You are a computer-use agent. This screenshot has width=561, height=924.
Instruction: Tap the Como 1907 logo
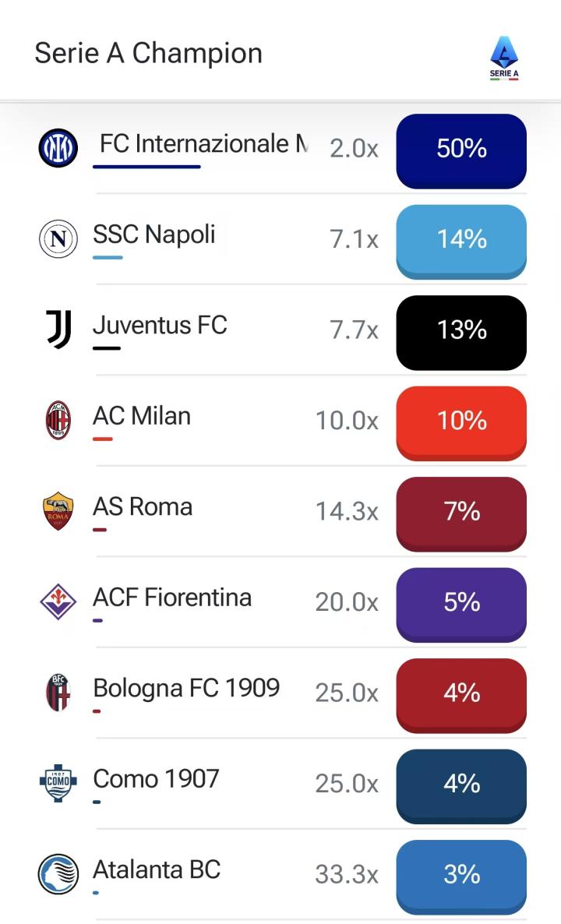(58, 783)
